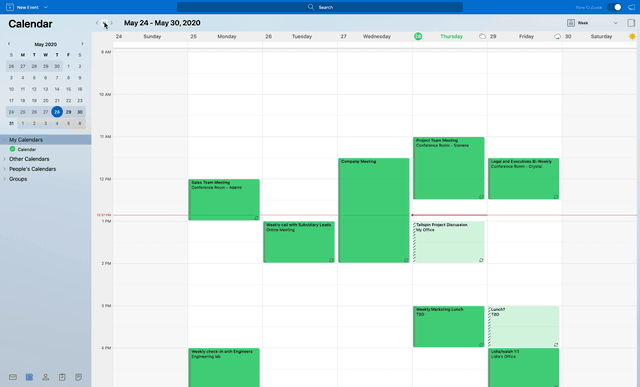Open the Week view dropdown
This screenshot has width=640, height=387.
point(593,23)
